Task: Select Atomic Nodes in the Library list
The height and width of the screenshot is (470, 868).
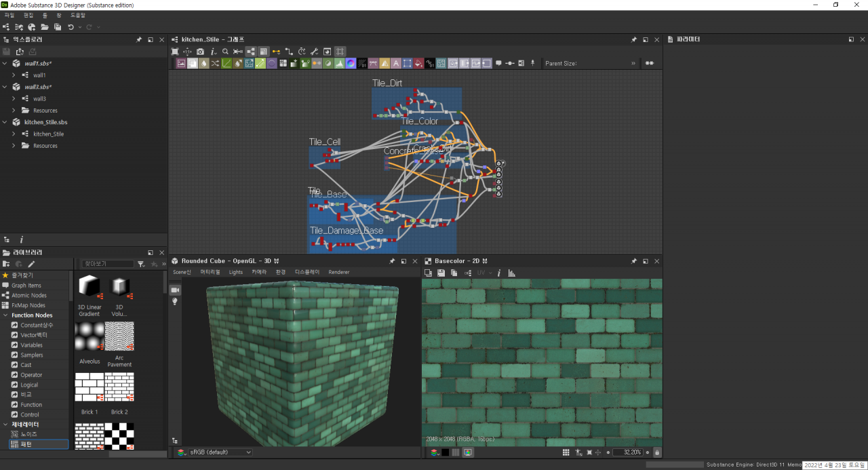Action: point(28,296)
